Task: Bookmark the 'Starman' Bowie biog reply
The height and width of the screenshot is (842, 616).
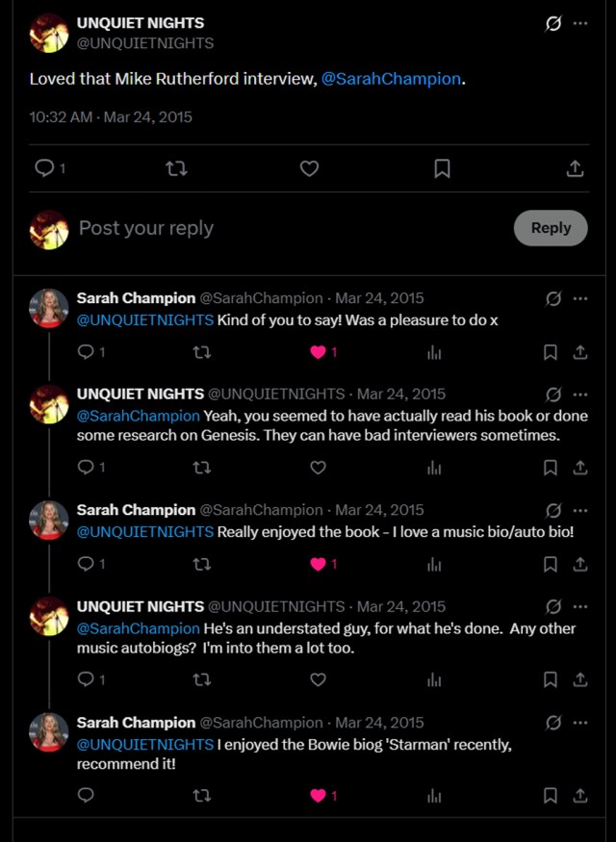Action: coord(551,796)
